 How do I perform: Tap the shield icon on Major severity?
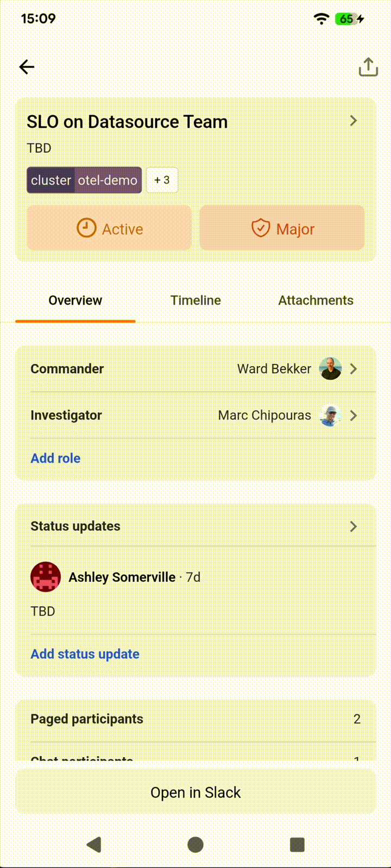261,228
